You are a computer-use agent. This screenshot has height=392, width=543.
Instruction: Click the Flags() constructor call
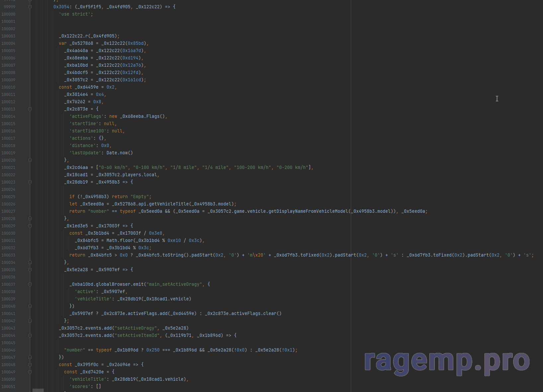(x=156, y=116)
